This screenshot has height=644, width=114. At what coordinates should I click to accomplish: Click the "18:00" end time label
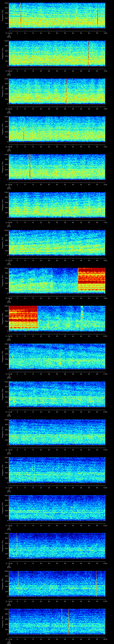(x=105, y=639)
